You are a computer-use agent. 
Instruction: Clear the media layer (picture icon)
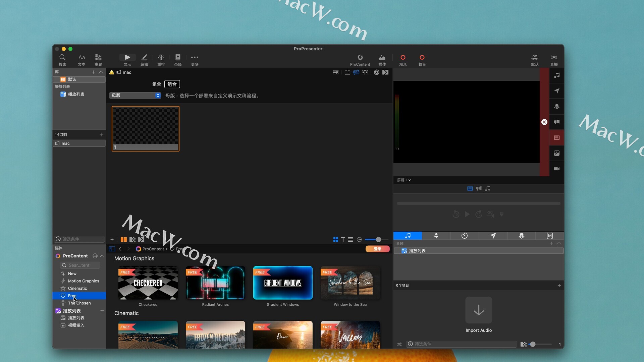tap(557, 153)
